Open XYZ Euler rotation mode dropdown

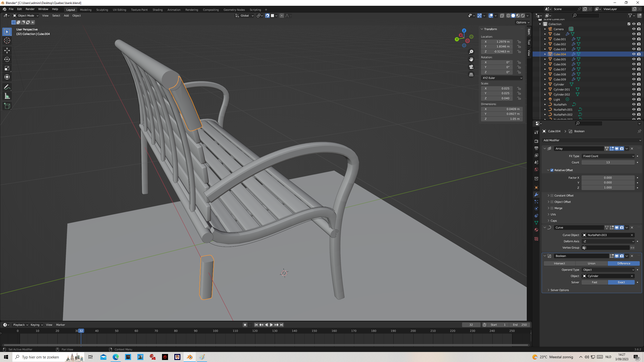click(502, 78)
